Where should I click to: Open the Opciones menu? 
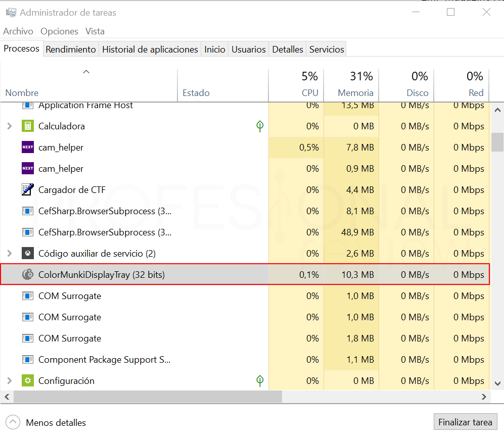[59, 31]
